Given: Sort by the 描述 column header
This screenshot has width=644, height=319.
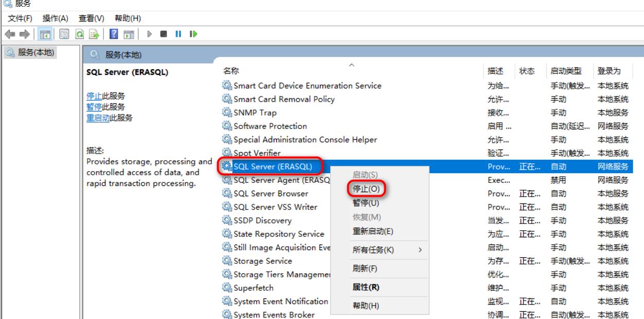Looking at the screenshot, I should [495, 71].
